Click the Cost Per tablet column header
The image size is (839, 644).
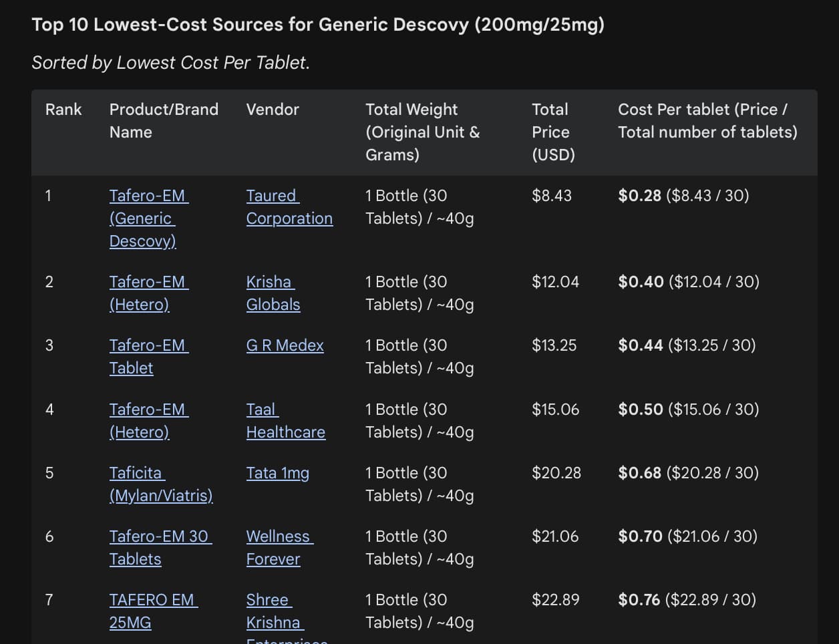tap(707, 120)
